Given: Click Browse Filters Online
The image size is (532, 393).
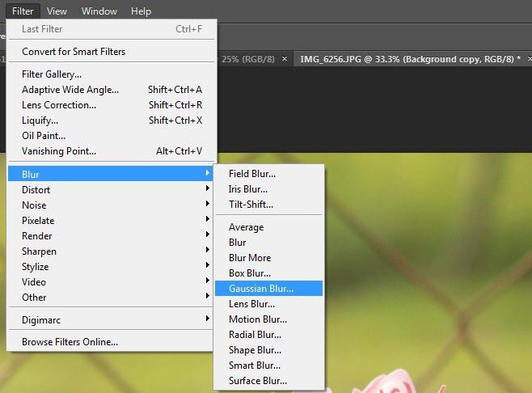Looking at the screenshot, I should (111, 342).
